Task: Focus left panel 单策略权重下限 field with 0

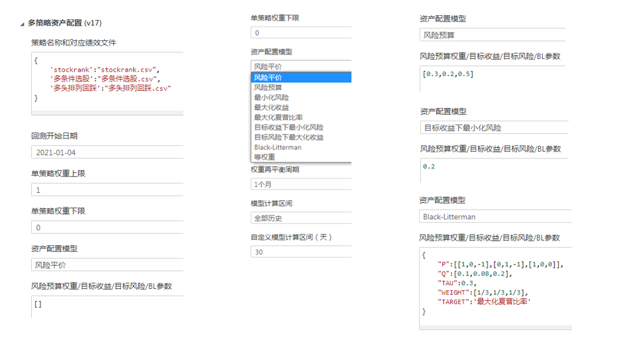Action: [107, 227]
